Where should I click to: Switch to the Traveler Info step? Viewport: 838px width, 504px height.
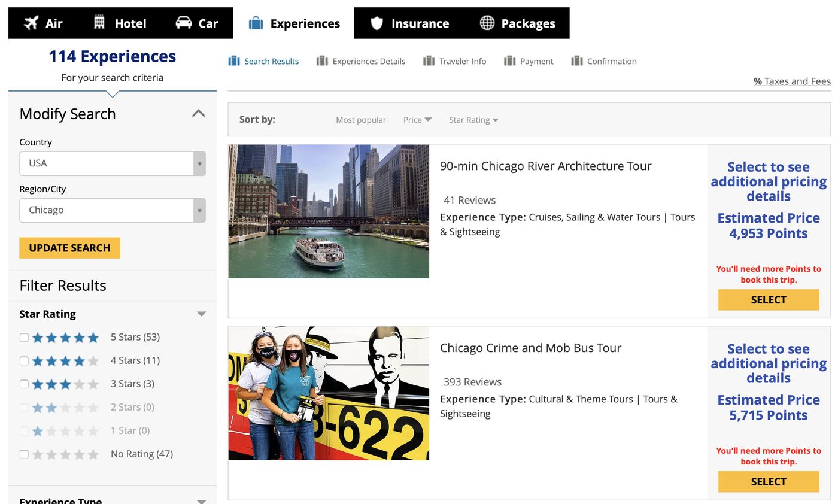[x=461, y=61]
